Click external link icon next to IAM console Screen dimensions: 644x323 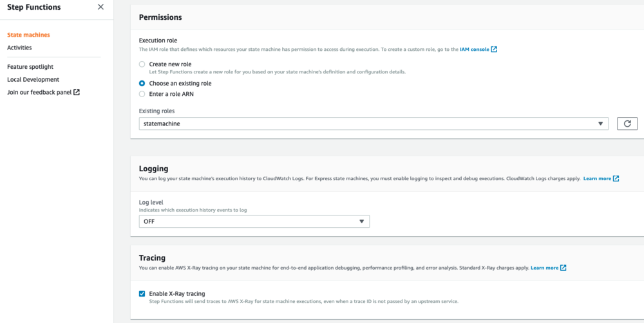coord(494,50)
